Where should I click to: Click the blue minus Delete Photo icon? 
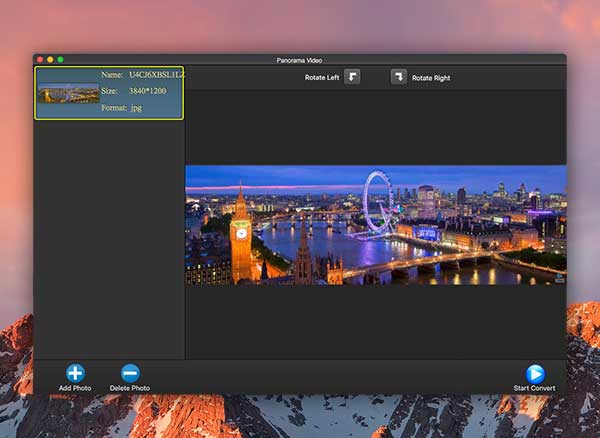[130, 373]
